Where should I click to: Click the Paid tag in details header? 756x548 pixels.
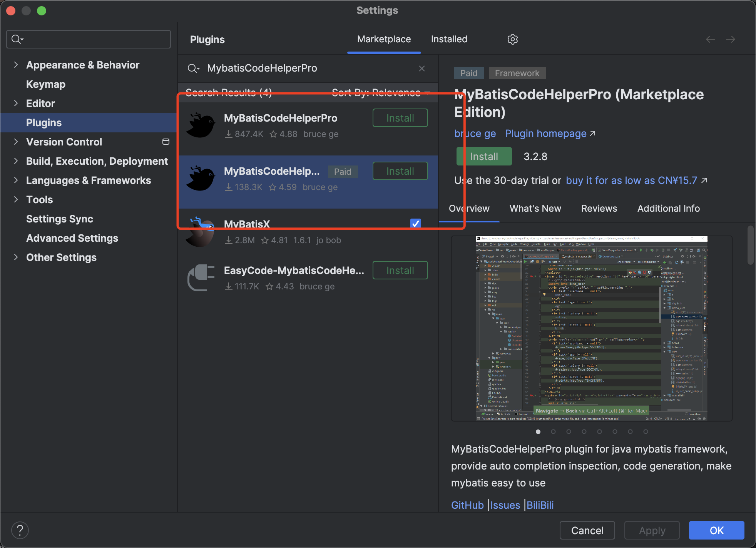tap(469, 73)
